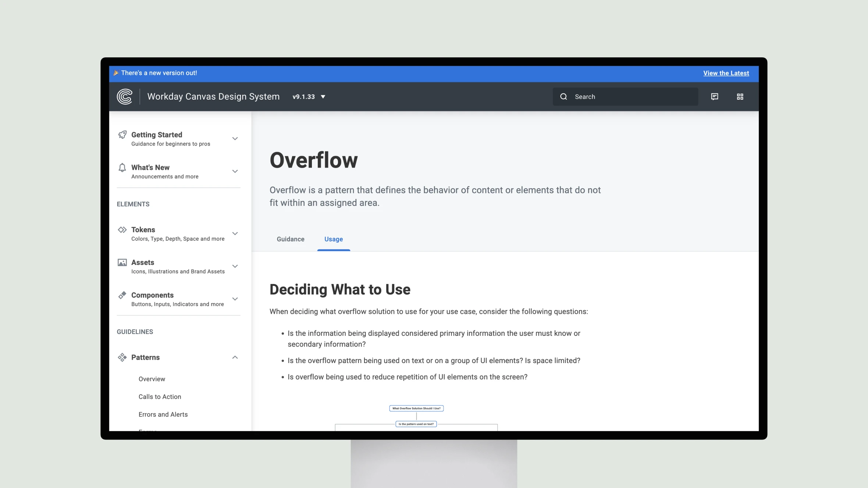Expand the Tokens dropdown chevron
868x488 pixels.
235,233
